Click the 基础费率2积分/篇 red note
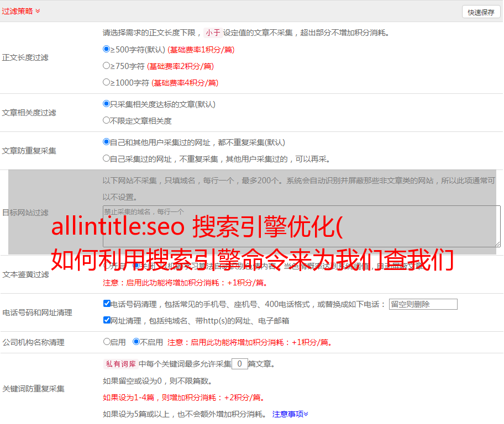Image resolution: width=504 pixels, height=424 pixels. tap(181, 66)
